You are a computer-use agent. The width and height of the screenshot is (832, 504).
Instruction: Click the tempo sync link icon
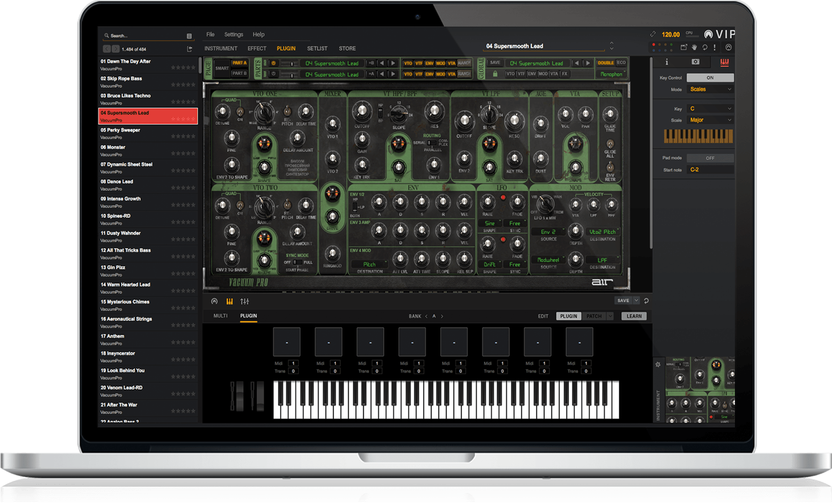[653, 34]
